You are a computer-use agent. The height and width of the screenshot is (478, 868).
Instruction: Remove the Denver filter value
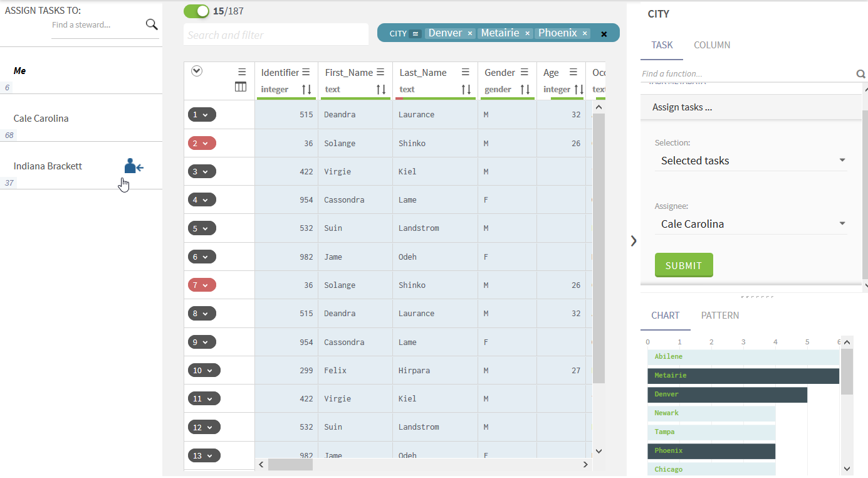(470, 34)
